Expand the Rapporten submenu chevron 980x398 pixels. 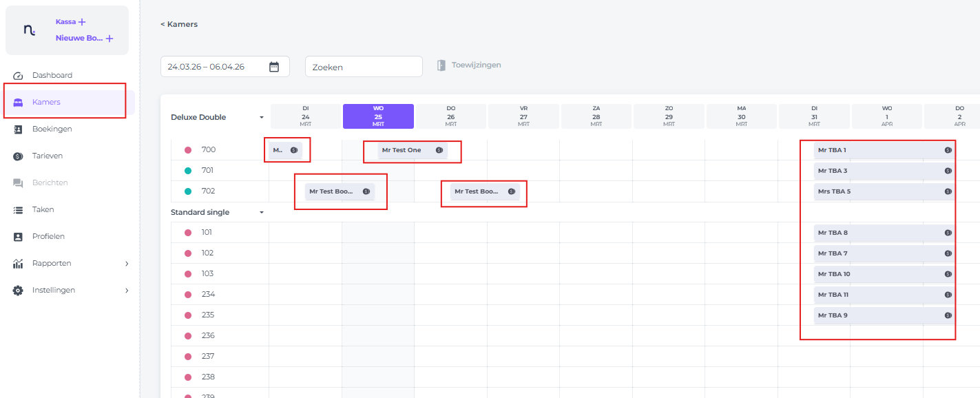click(x=127, y=264)
